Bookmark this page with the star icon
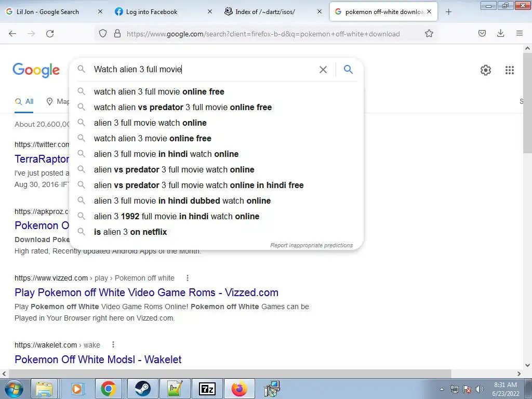The width and height of the screenshot is (532, 399). [429, 34]
